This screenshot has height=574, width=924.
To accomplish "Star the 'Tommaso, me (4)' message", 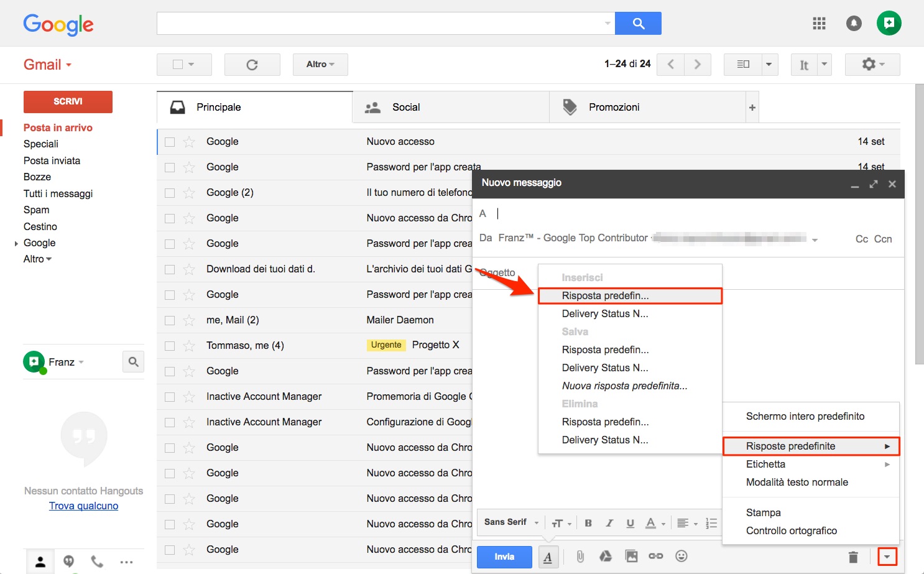I will click(x=190, y=346).
